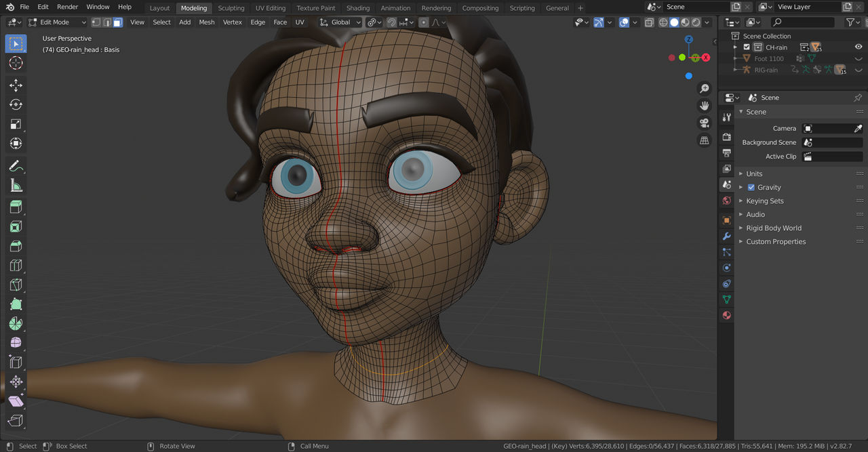Open the Material properties tab
Viewport: 868px width, 452px height.
click(x=727, y=315)
